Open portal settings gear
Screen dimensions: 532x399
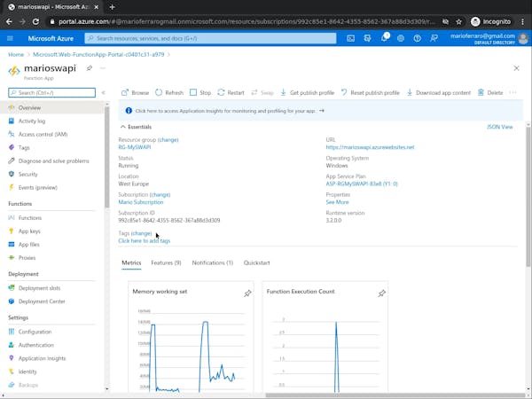(401, 38)
